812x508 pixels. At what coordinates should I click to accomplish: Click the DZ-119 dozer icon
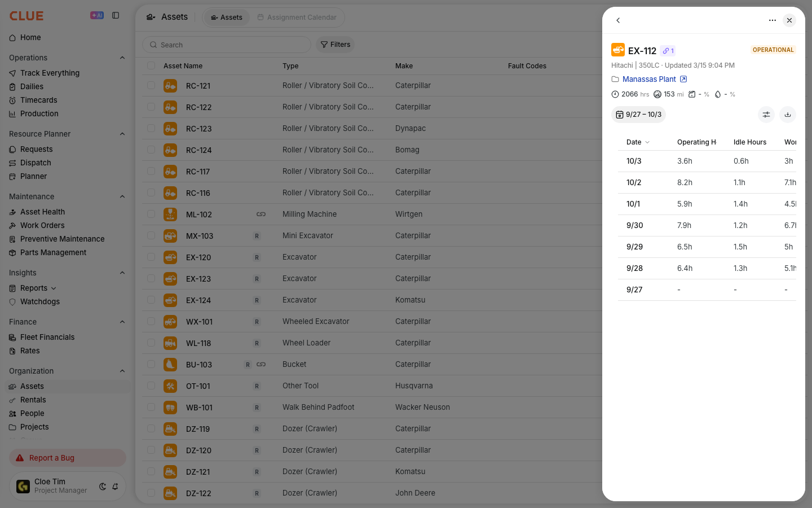click(x=170, y=429)
